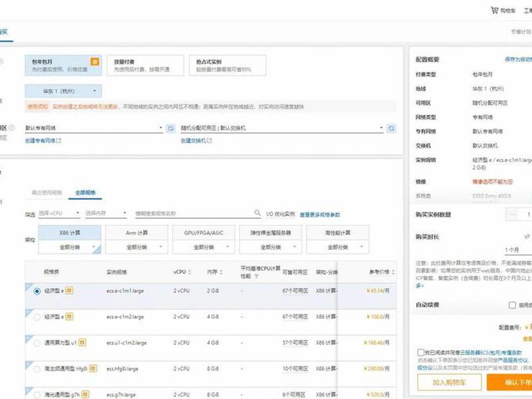Click the 加入购物车 button

pyautogui.click(x=450, y=382)
